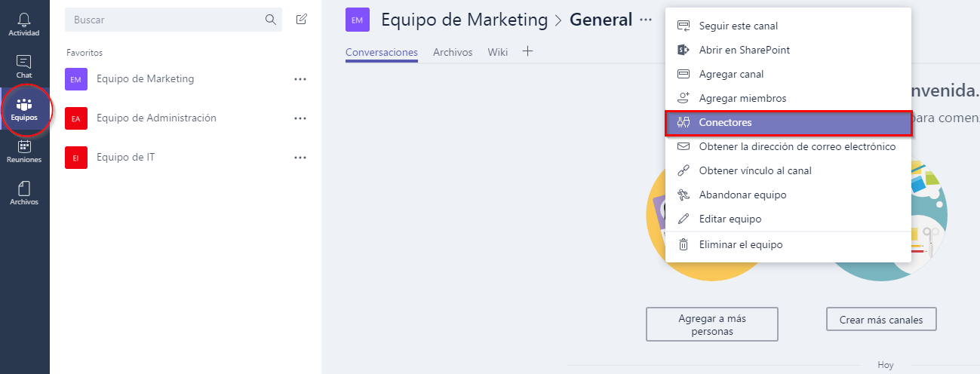
Task: Open more options for Equipo de Marketing
Action: [300, 78]
